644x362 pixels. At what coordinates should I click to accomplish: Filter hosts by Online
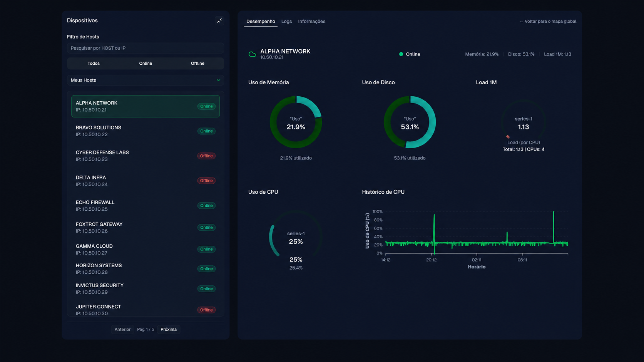coord(146,64)
